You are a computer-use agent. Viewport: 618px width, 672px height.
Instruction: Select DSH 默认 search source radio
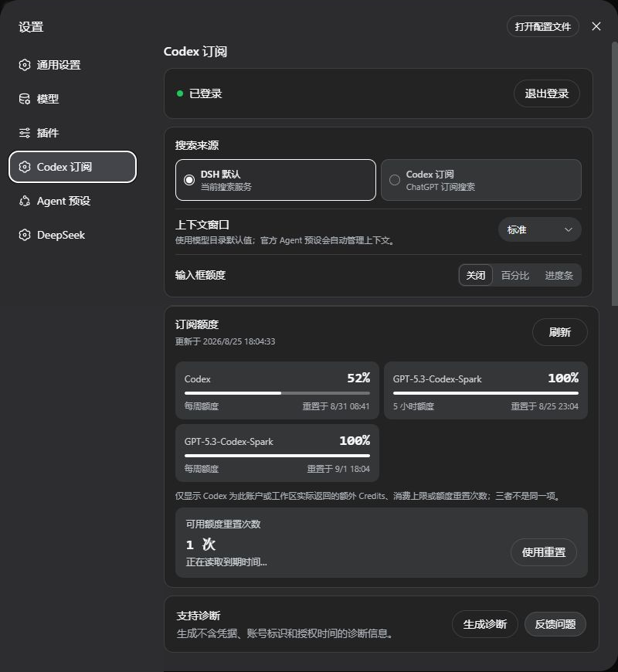click(276, 180)
